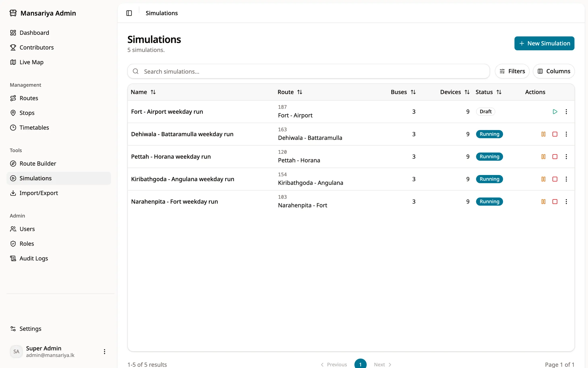Open the Dashboard page
The image size is (588, 368).
point(59,33)
